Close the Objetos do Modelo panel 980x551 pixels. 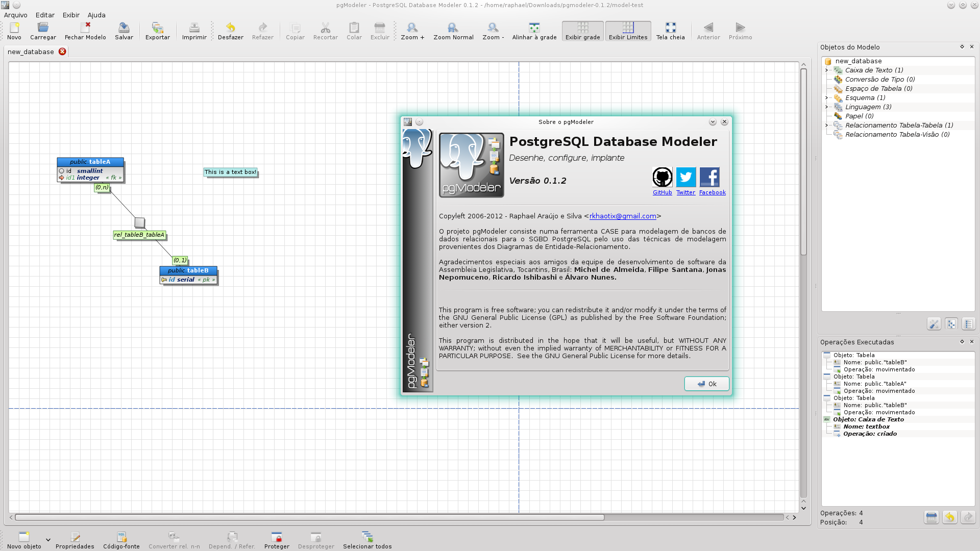click(972, 46)
